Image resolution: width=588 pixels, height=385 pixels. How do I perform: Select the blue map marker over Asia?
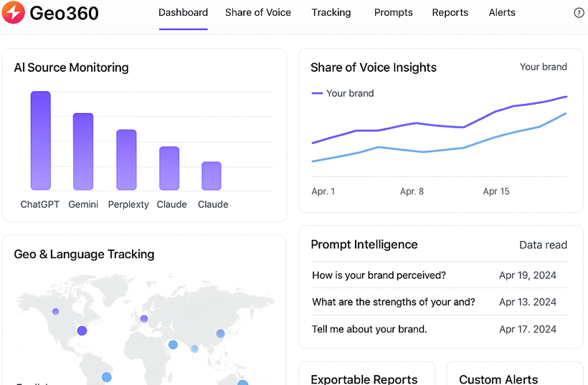coord(220,333)
